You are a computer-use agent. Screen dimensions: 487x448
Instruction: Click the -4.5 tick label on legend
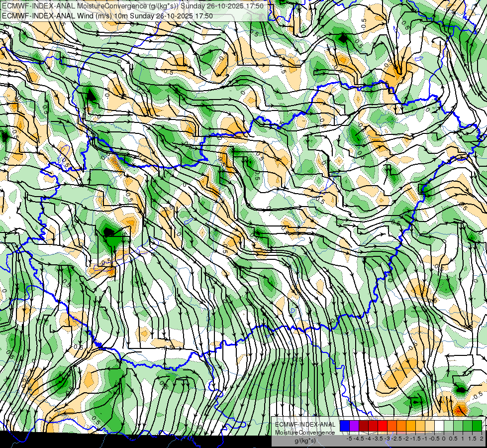(359, 439)
